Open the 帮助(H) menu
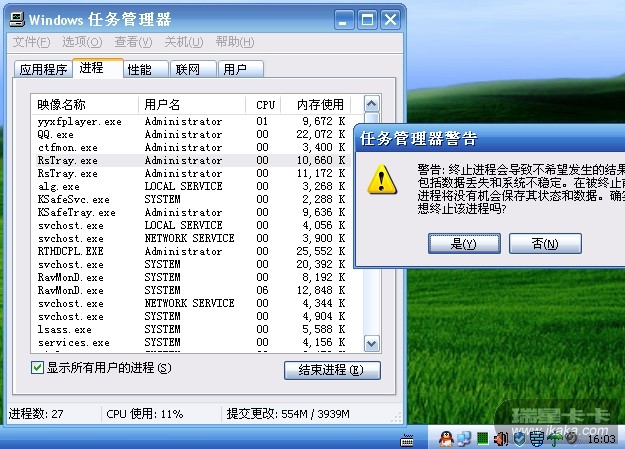625x449 pixels. tap(235, 42)
